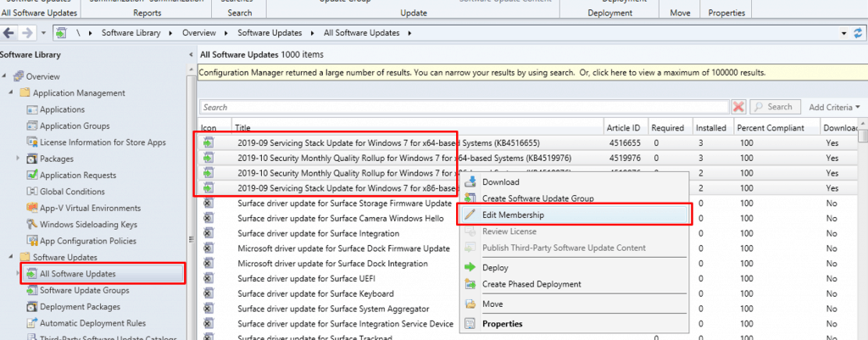
Task: Select KB4519976 x64 Monthly Quality Rollup row
Action: coord(528,158)
